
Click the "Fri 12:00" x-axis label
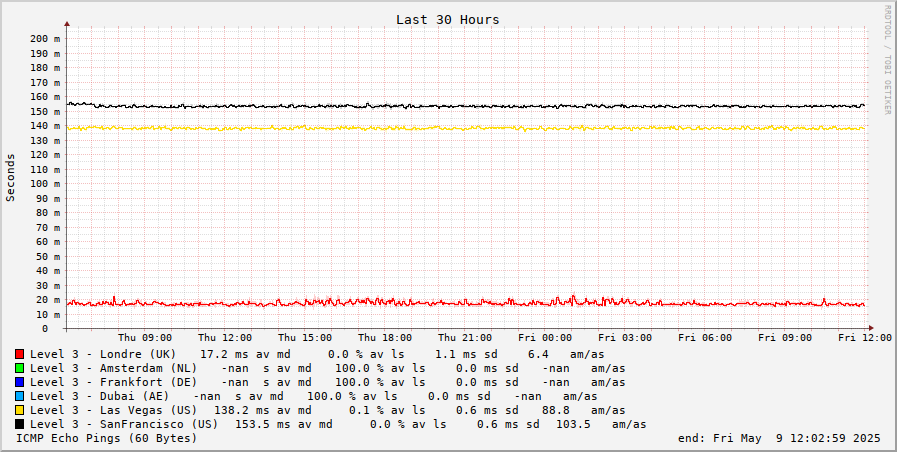coord(865,338)
